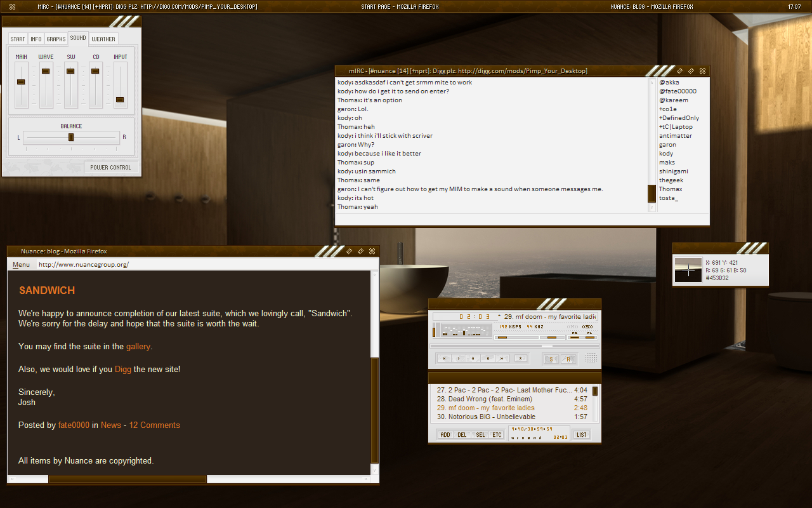Viewport: 812px width, 508px height.
Task: Open Firefox Menu in Nuance blog window
Action: point(21,265)
